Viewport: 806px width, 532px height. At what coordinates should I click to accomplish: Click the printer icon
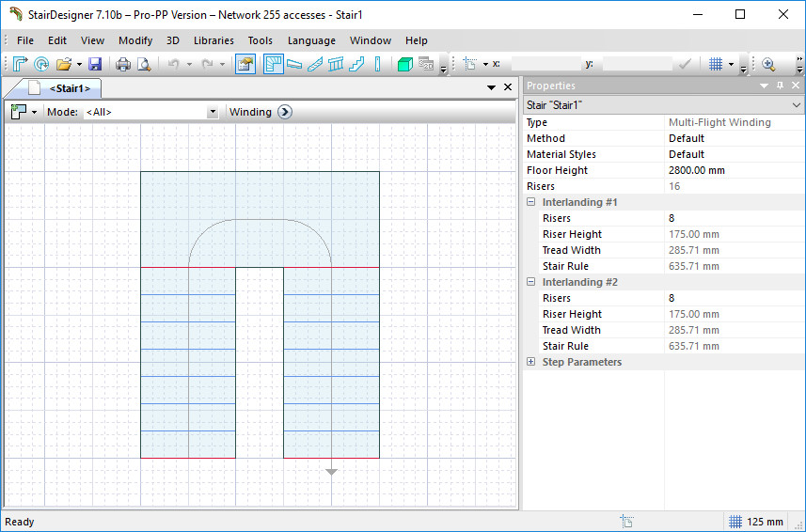point(123,64)
